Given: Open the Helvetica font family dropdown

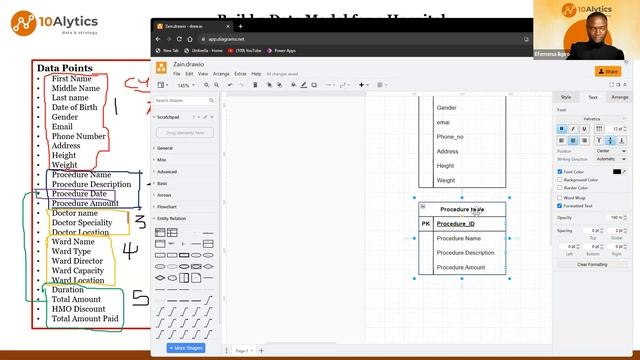Looking at the screenshot, I should click(x=592, y=119).
